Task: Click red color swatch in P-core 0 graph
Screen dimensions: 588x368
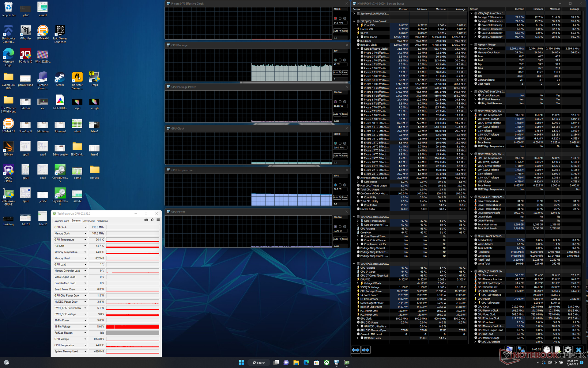Action: [335, 18]
